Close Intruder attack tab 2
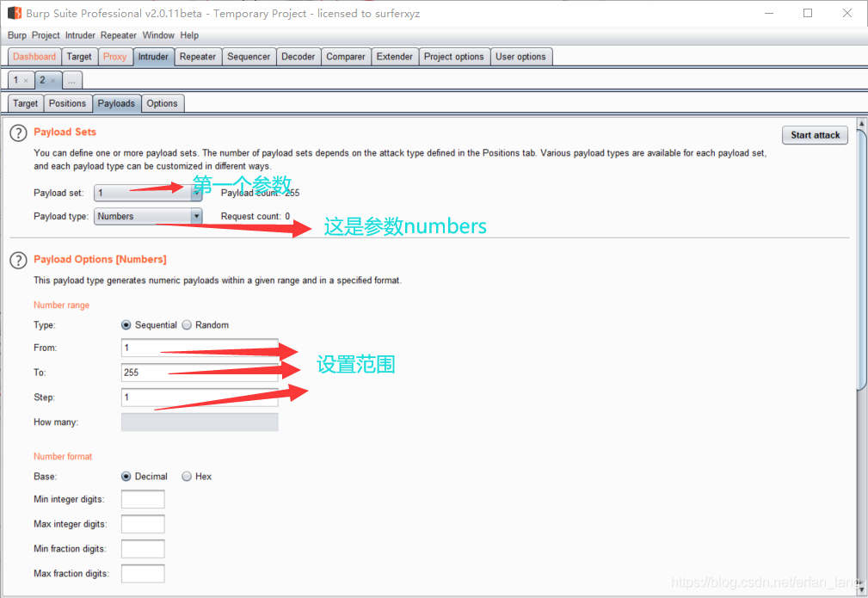This screenshot has width=868, height=598. tap(53, 81)
